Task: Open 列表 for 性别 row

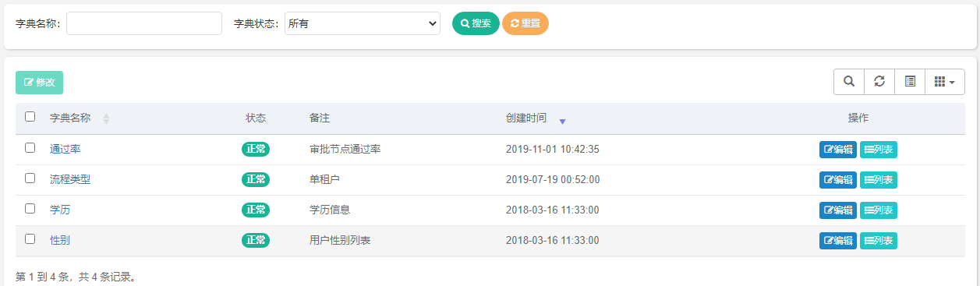Action: pos(879,241)
